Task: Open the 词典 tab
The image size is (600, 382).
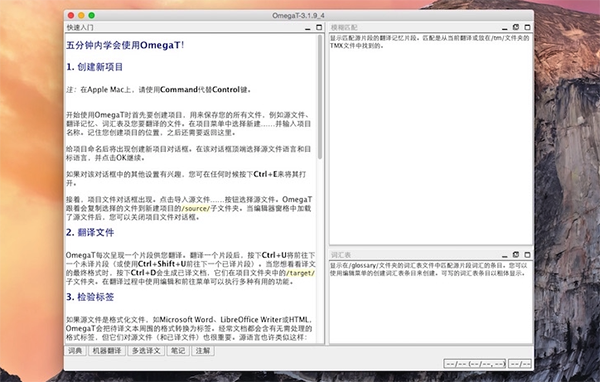Action: 75,351
